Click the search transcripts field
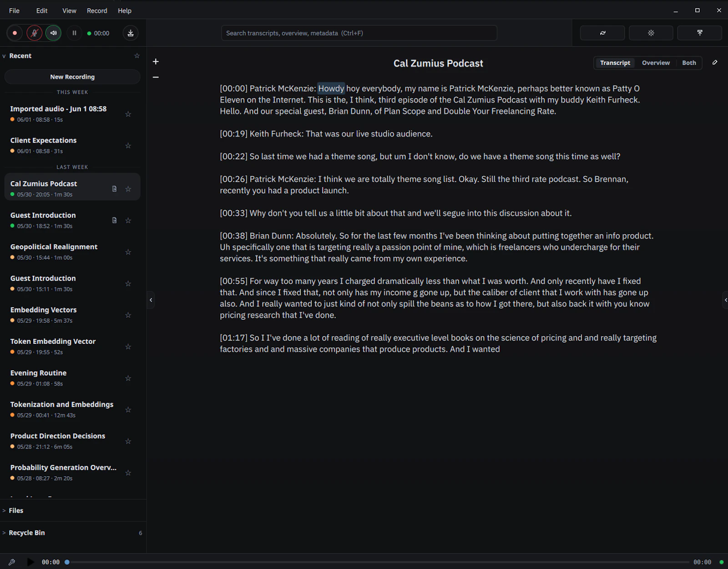 tap(359, 33)
